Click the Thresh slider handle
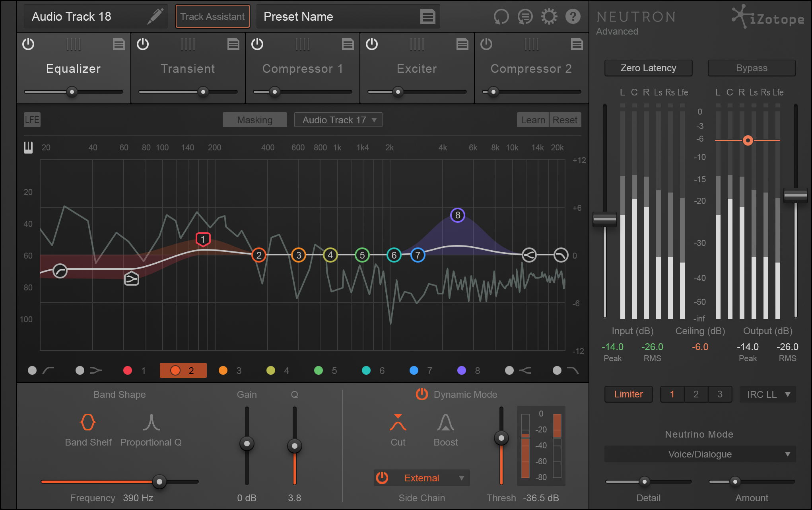This screenshot has width=812, height=510. (x=501, y=438)
